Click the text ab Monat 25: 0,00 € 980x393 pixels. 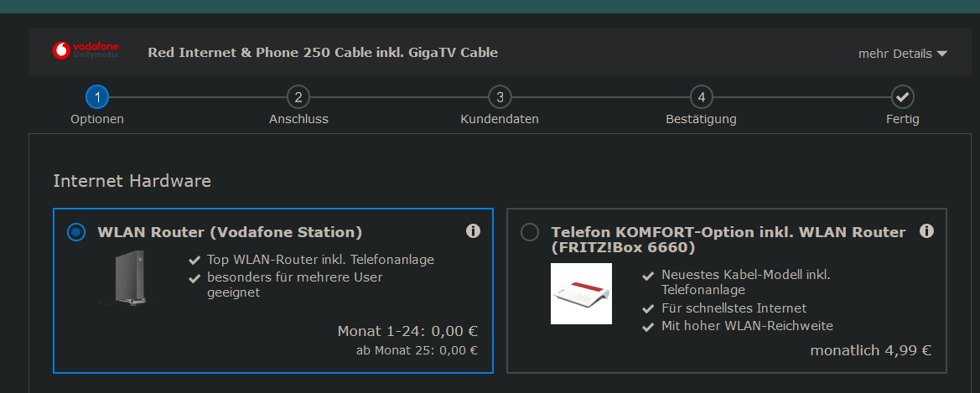pyautogui.click(x=417, y=350)
